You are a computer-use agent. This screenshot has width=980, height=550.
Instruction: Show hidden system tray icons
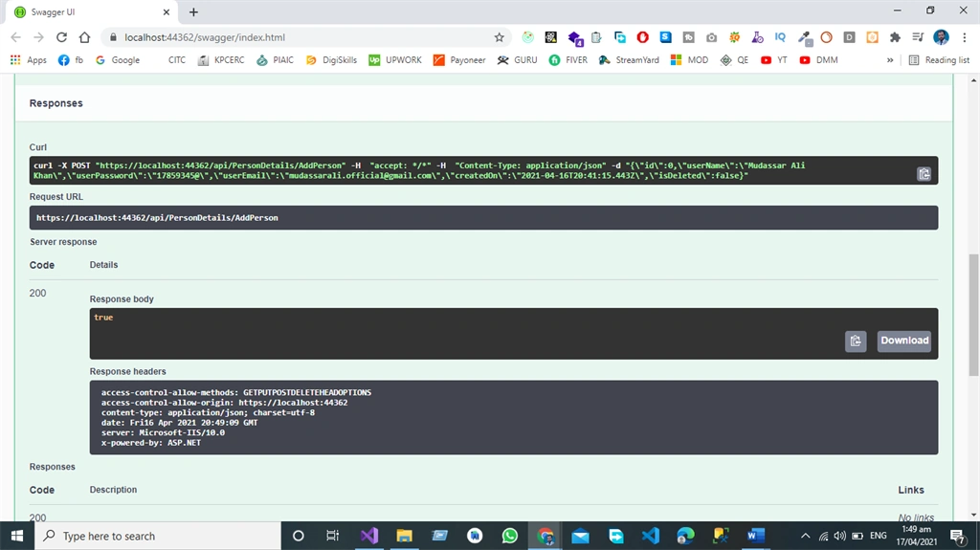pyautogui.click(x=805, y=536)
